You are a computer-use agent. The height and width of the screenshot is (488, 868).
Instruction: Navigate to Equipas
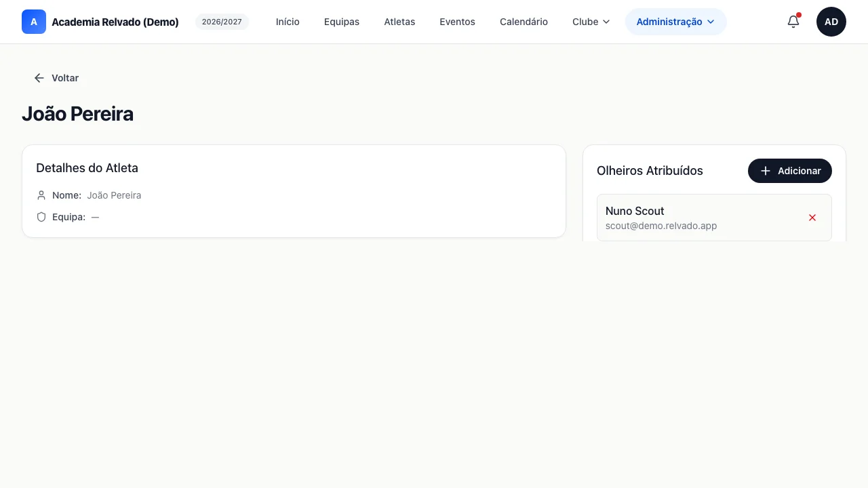[342, 22]
